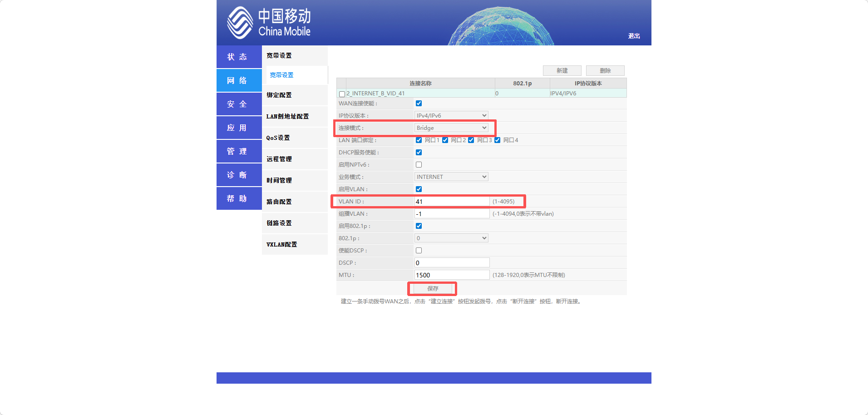Toggle the WAN连接使能 checkbox
The height and width of the screenshot is (415, 868).
[419, 104]
